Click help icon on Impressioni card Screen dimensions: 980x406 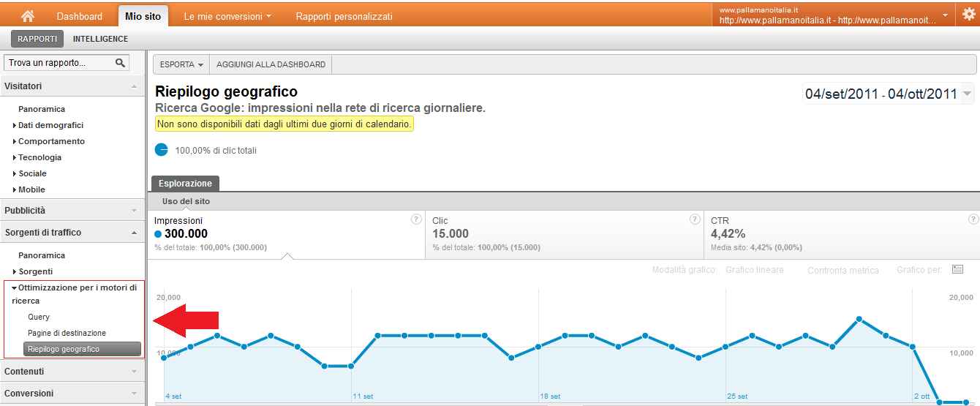coord(416,219)
